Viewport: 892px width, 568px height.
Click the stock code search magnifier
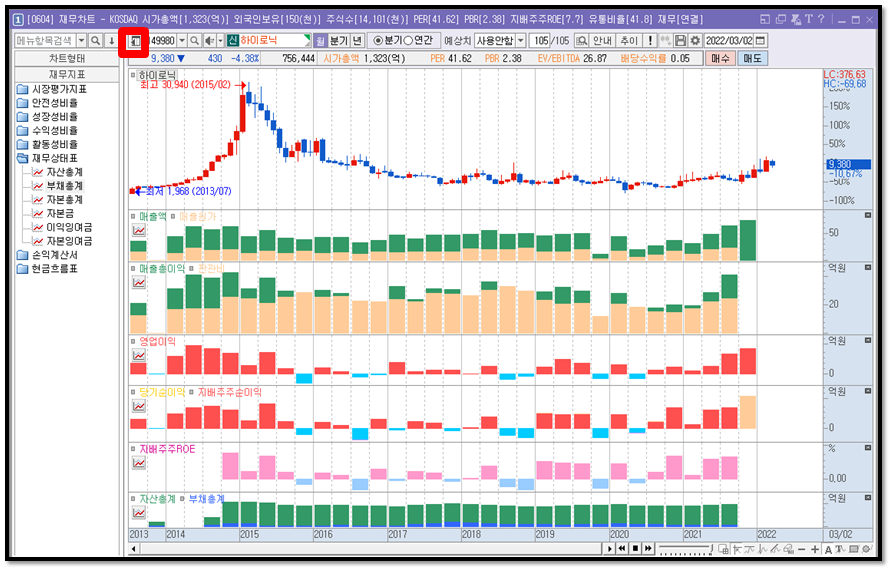pyautogui.click(x=195, y=40)
